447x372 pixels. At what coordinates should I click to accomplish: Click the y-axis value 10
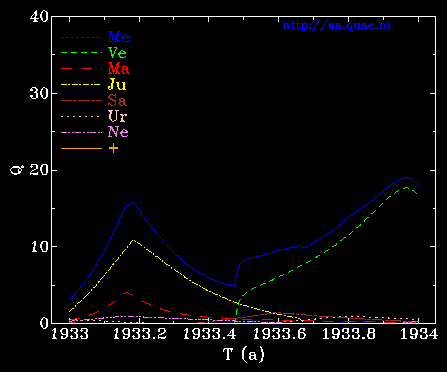pyautogui.click(x=39, y=247)
